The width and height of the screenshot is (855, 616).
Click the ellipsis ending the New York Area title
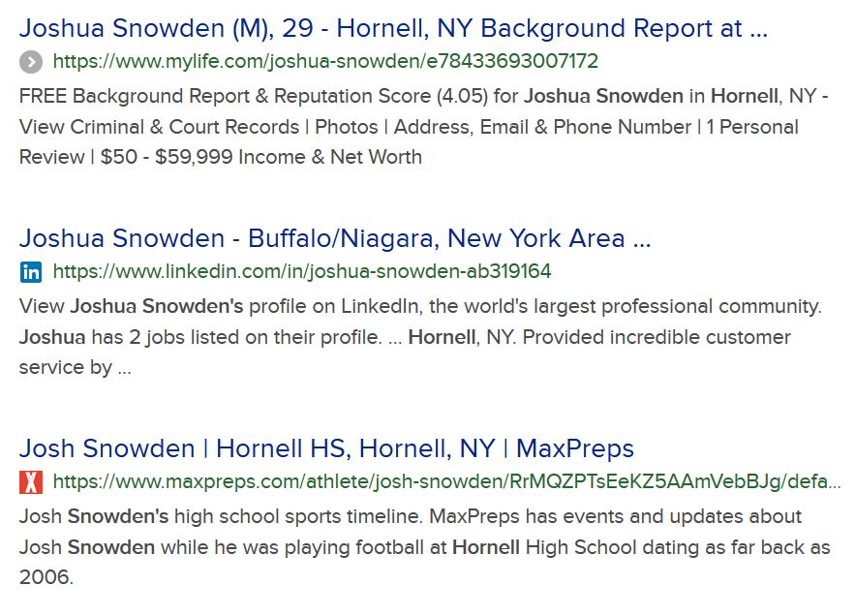pyautogui.click(x=641, y=238)
